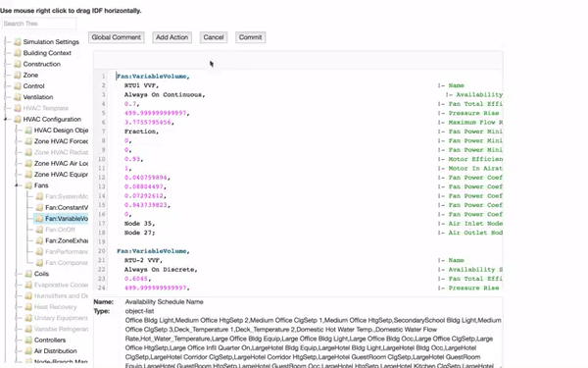Screen dimensions: 588x368
Task: Select the greyed Heat Recovery node
Action: [x=55, y=307]
